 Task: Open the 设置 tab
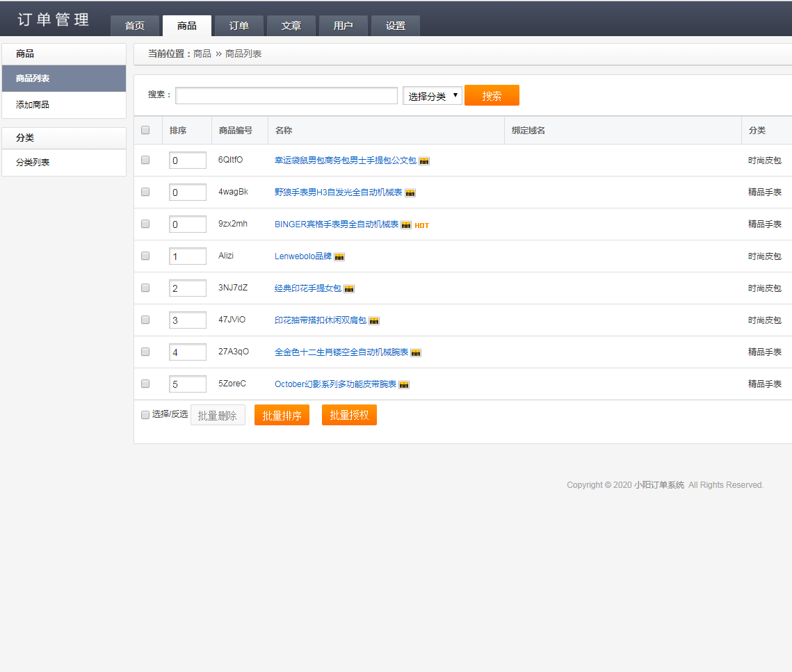396,26
